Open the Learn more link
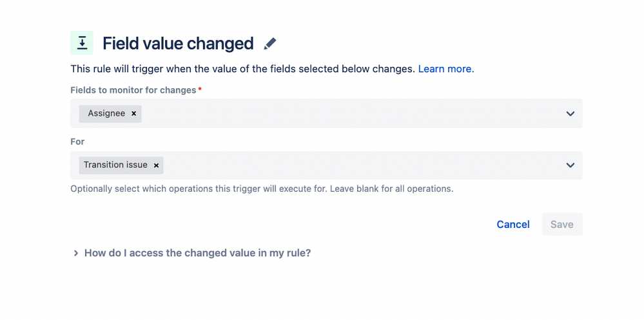The image size is (644, 320). tap(446, 69)
